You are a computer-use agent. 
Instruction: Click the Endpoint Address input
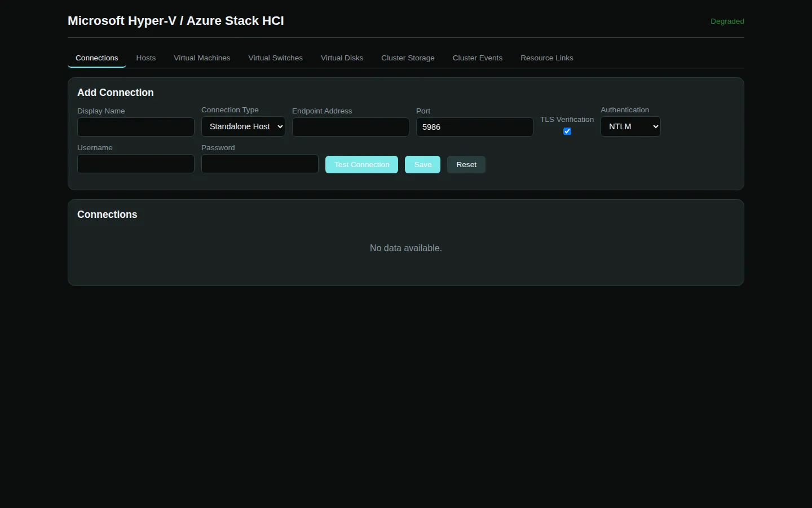(351, 127)
